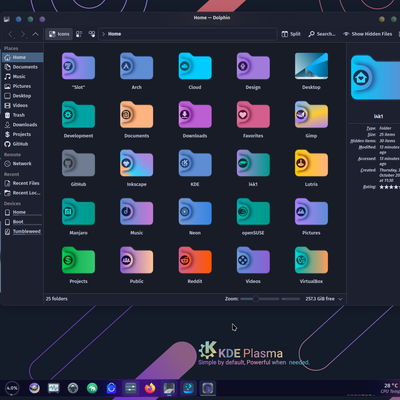This screenshot has height=400, width=400.
Task: Open the "Slot" folder
Action: [x=78, y=66]
